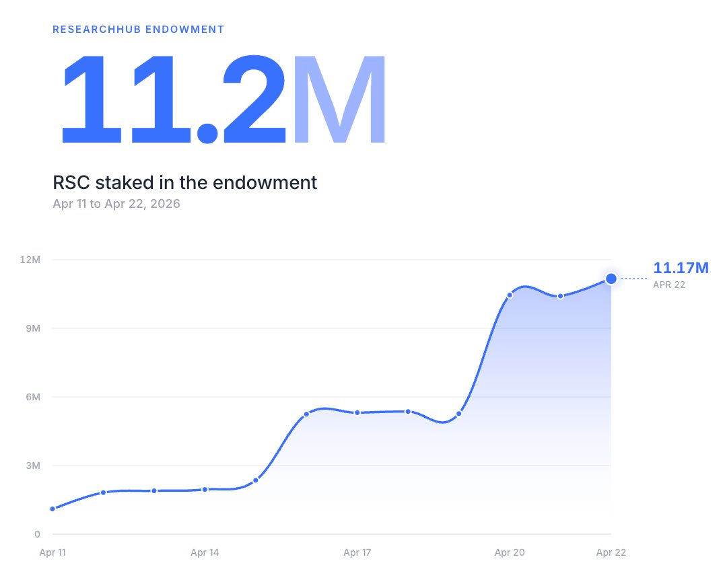Click the 'Apr 11 to Apr 22, 2026' date range

116,204
